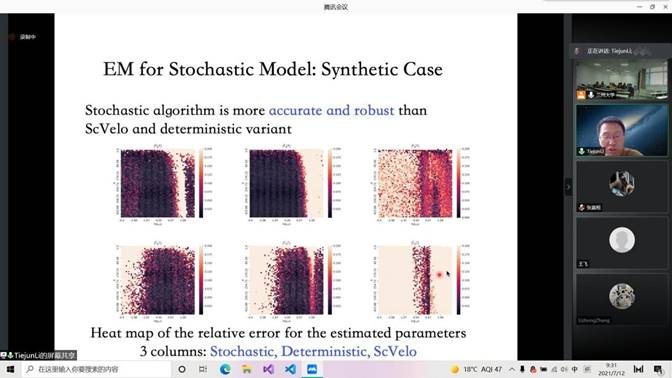Click the taskbar search input box
Image resolution: width=672 pixels, height=378 pixels.
click(x=96, y=369)
